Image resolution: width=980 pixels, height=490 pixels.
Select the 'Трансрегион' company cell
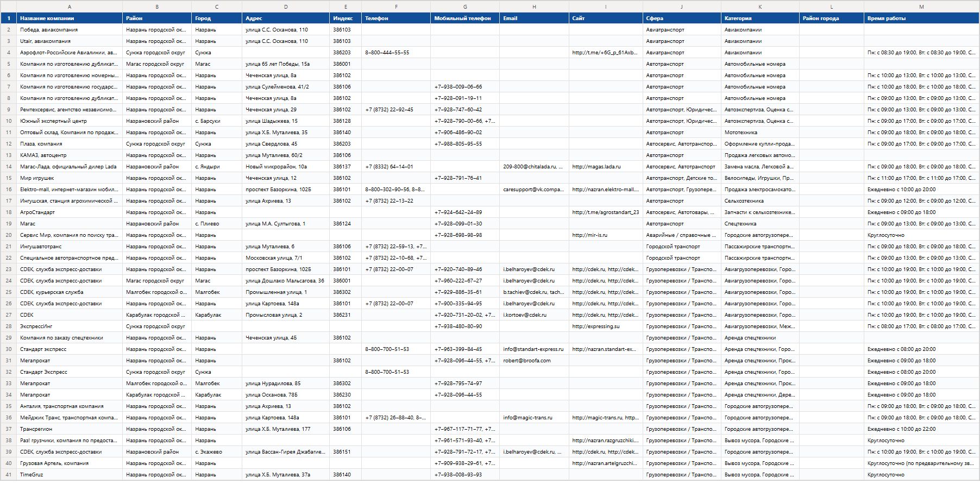[70, 429]
